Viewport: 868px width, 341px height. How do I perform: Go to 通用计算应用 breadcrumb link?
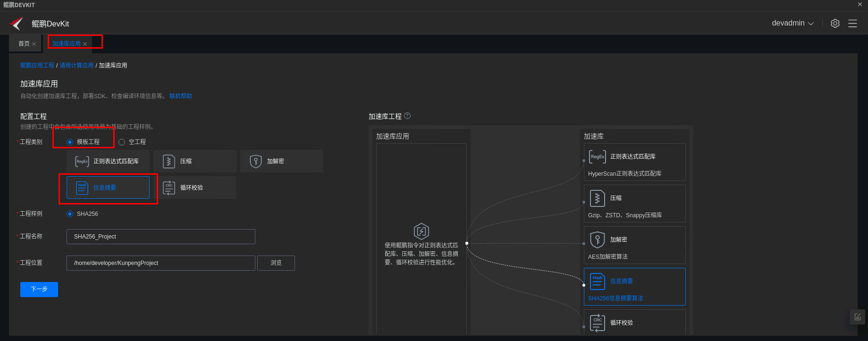[x=76, y=65]
